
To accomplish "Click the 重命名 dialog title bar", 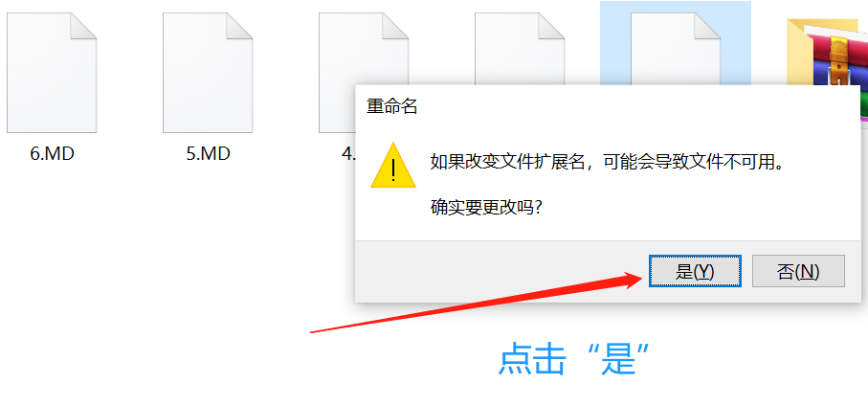I will click(608, 106).
